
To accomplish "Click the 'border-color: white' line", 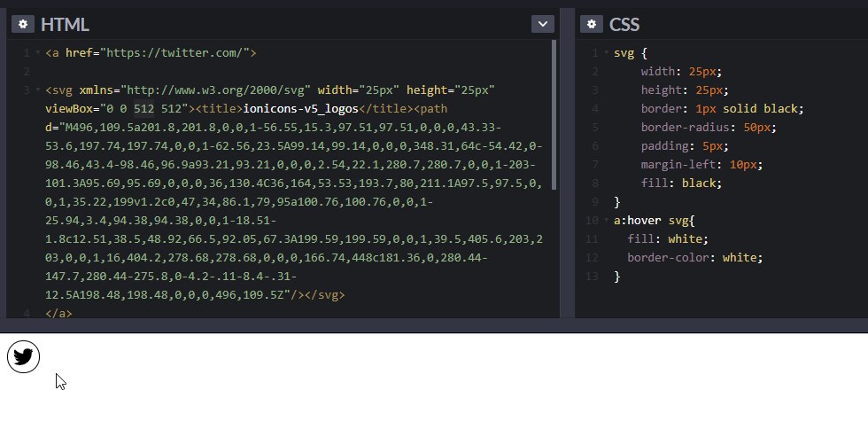I will [x=694, y=258].
